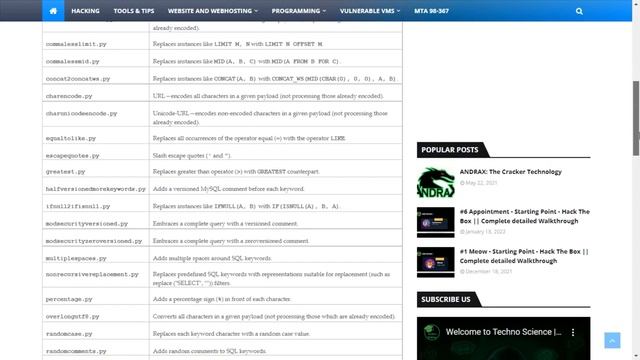Click the May 22, 2021 post date

pyautogui.click(x=479, y=183)
